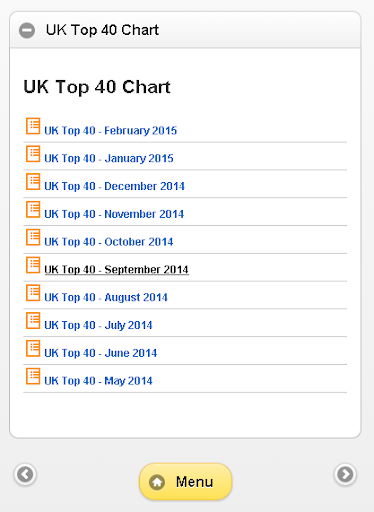The width and height of the screenshot is (374, 512).
Task: Click the orange list icon beside January 2015
Action: click(x=33, y=154)
